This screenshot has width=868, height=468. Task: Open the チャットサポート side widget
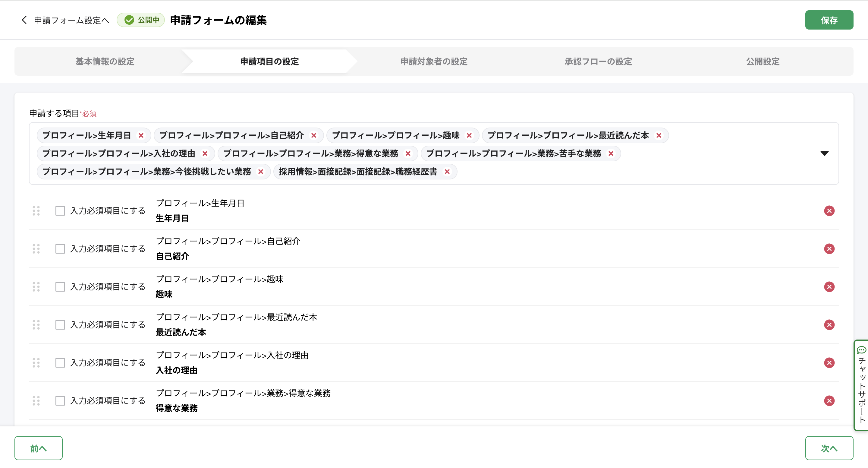(x=861, y=385)
